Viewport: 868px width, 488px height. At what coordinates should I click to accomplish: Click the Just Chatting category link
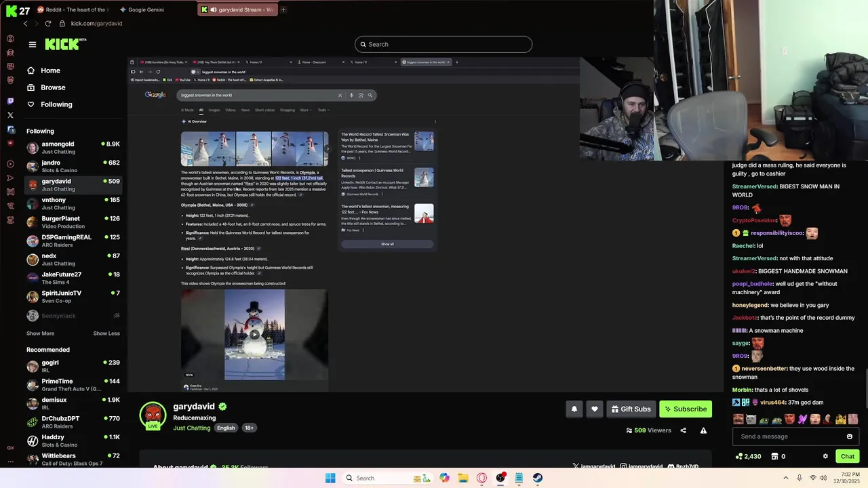click(x=192, y=428)
